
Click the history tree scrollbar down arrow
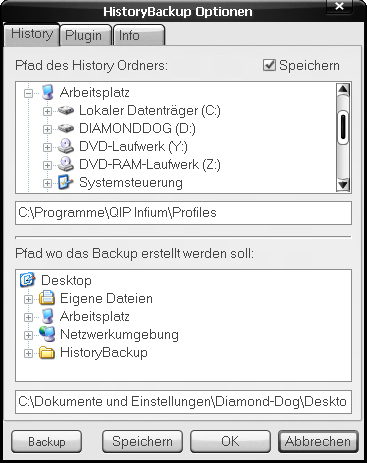(x=343, y=184)
